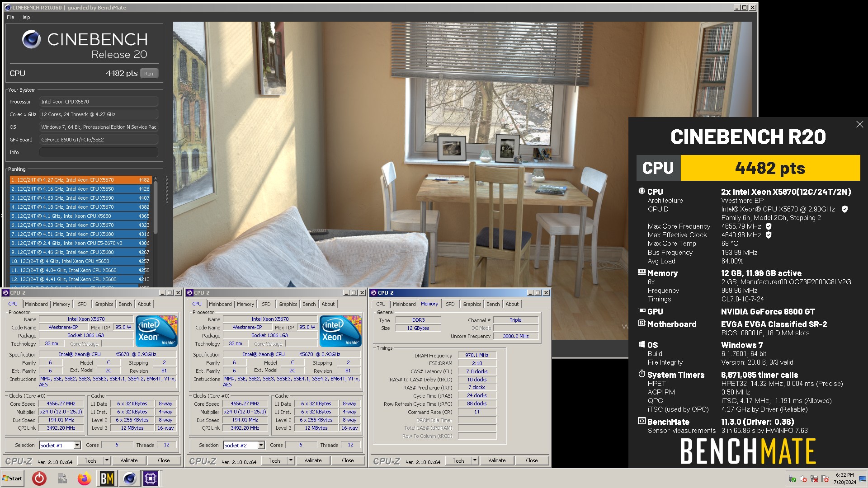
Task: Click Uncore Frequency value 3880.2 MHz
Action: (x=516, y=336)
